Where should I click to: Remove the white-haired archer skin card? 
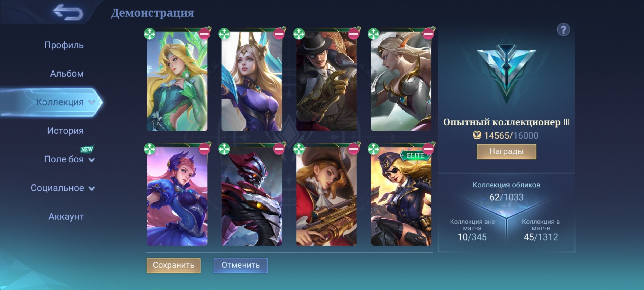coord(428,34)
